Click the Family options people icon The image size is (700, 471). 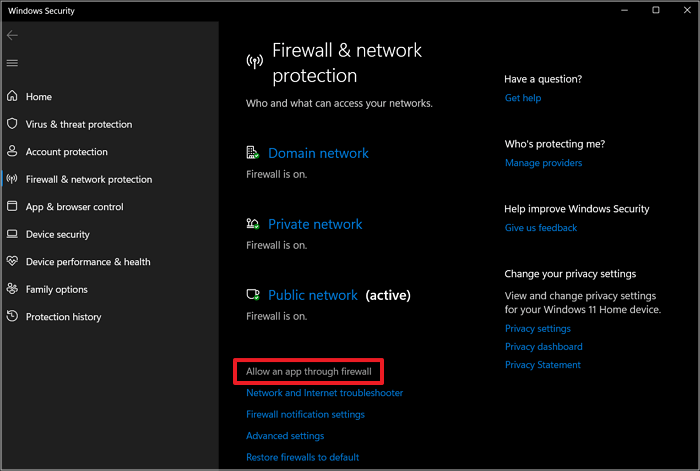12,289
